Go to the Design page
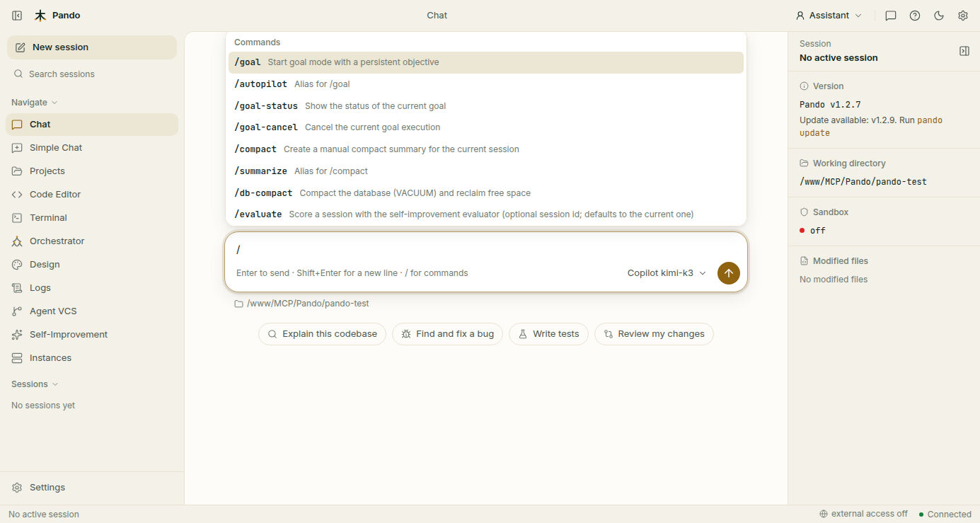 92,265
